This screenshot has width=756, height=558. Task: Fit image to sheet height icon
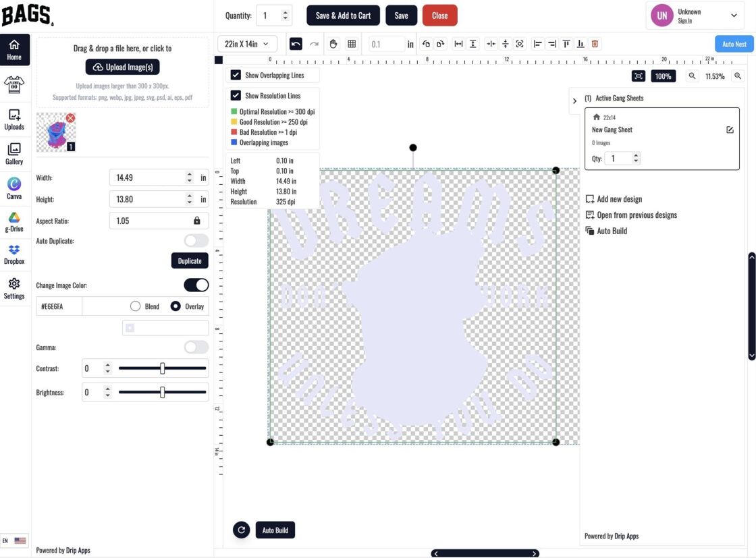473,44
